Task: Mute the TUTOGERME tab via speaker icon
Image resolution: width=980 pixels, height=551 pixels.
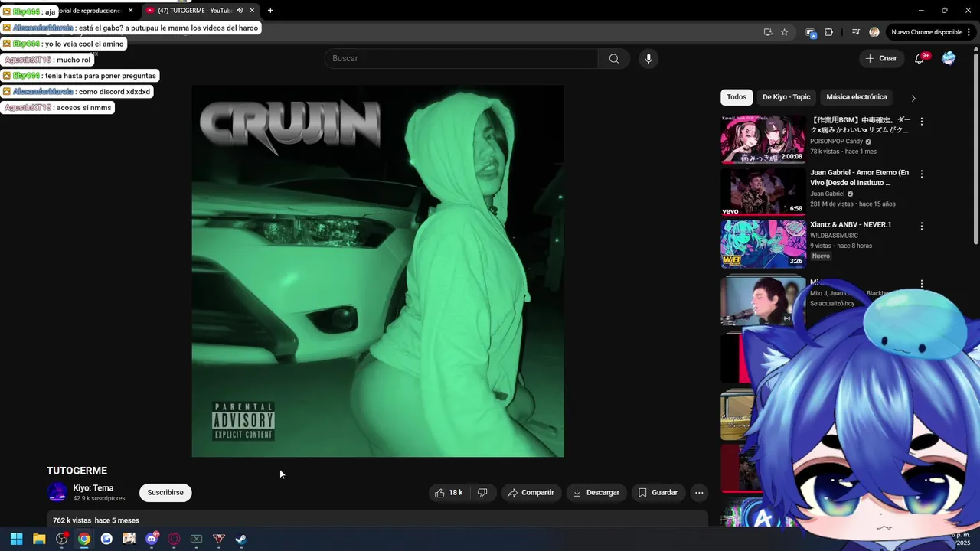Action: click(240, 11)
